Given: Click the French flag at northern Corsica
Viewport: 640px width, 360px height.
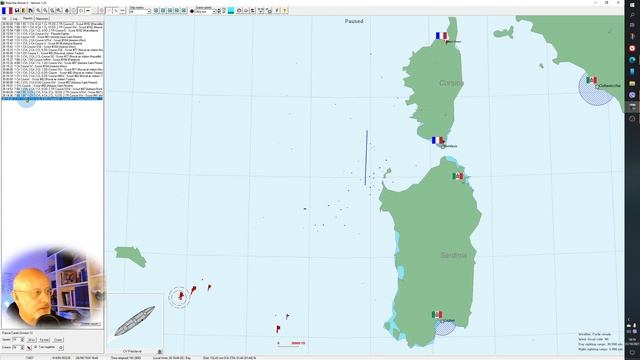Looking at the screenshot, I should click(441, 36).
